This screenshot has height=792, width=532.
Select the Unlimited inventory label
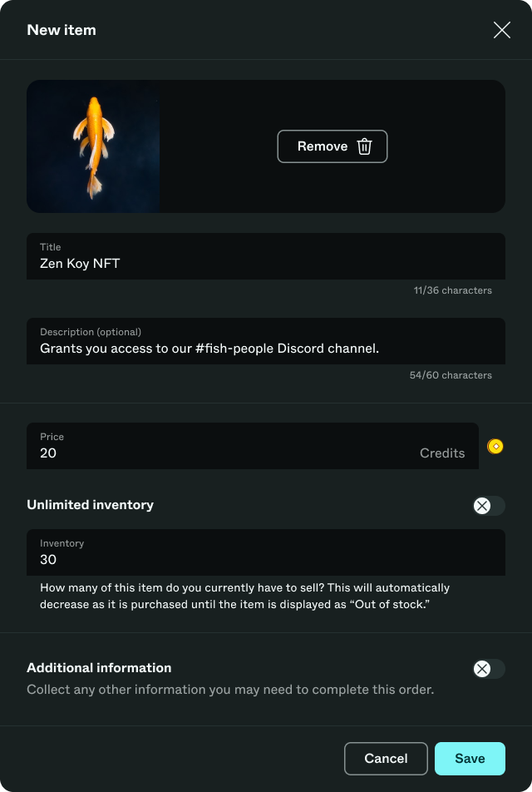pos(91,505)
